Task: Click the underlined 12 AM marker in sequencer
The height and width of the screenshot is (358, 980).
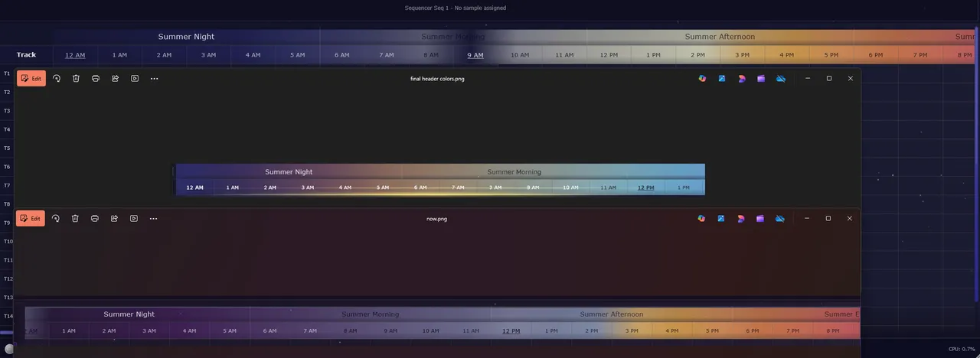Action: pyautogui.click(x=75, y=55)
